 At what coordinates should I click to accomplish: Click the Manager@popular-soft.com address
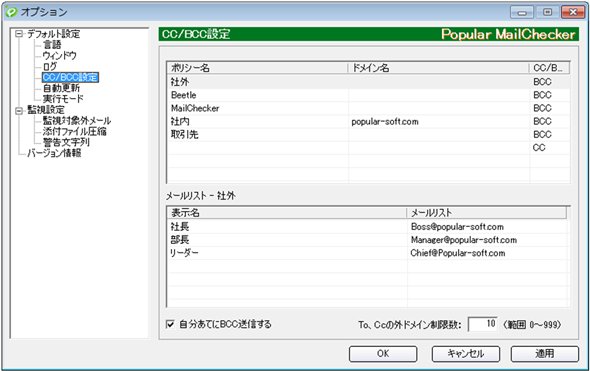[464, 240]
